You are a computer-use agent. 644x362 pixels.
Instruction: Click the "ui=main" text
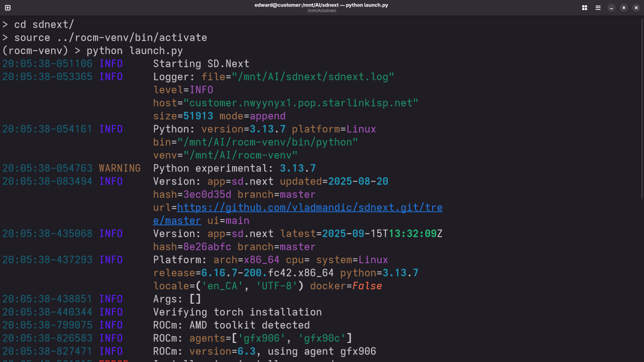[228, 221]
